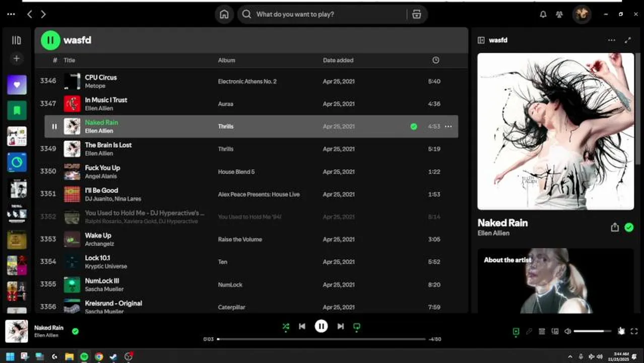Share Naked Rain from Now Playing panel

615,227
